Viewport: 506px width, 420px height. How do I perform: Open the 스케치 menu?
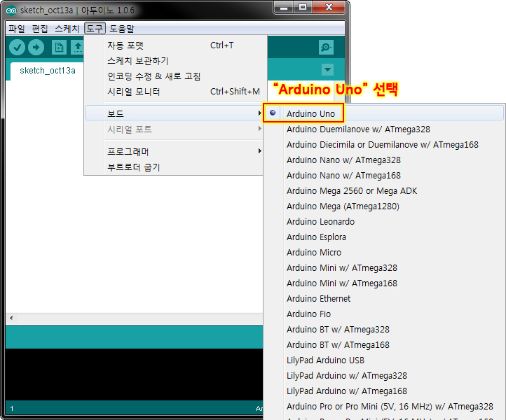pos(67,29)
